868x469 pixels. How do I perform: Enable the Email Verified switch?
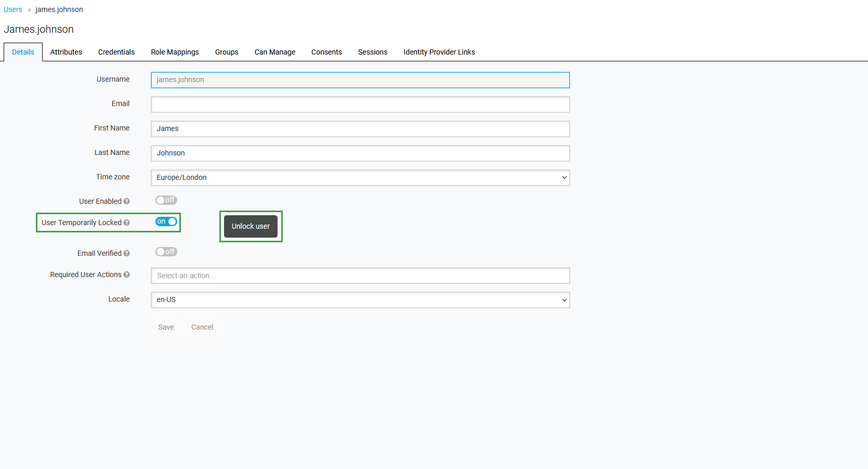tap(166, 252)
